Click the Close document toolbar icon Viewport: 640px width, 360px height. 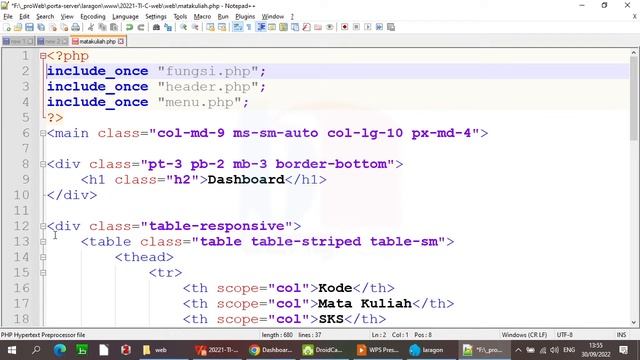(x=53, y=27)
